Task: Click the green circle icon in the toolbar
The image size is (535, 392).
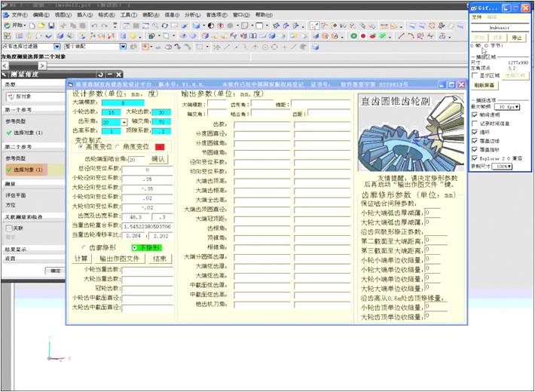Action: tap(352, 35)
